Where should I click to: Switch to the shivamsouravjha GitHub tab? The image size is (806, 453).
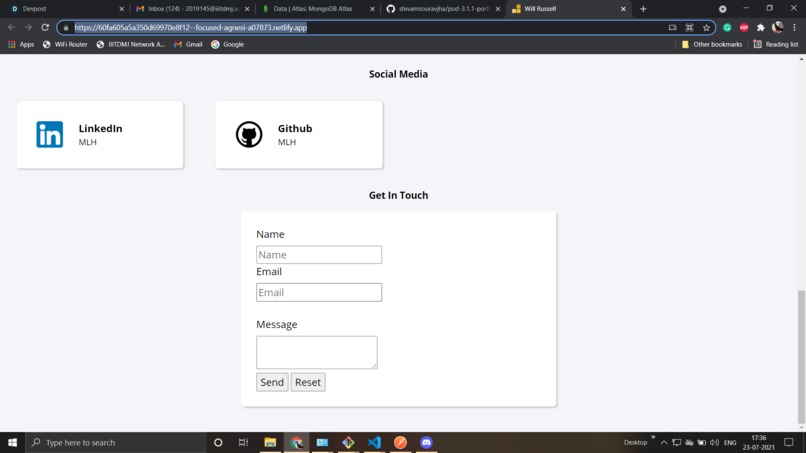441,9
